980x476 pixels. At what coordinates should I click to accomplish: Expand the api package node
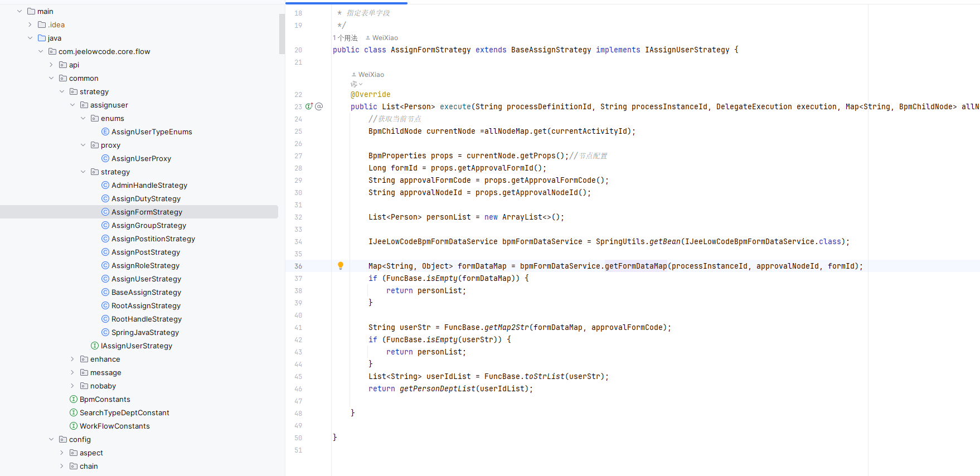[x=51, y=65]
